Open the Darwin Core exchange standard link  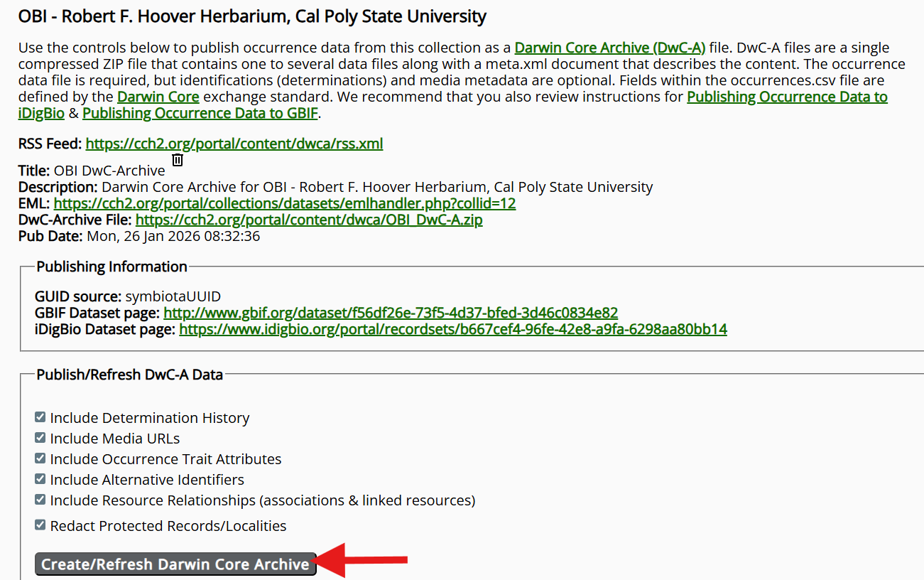pyautogui.click(x=158, y=96)
